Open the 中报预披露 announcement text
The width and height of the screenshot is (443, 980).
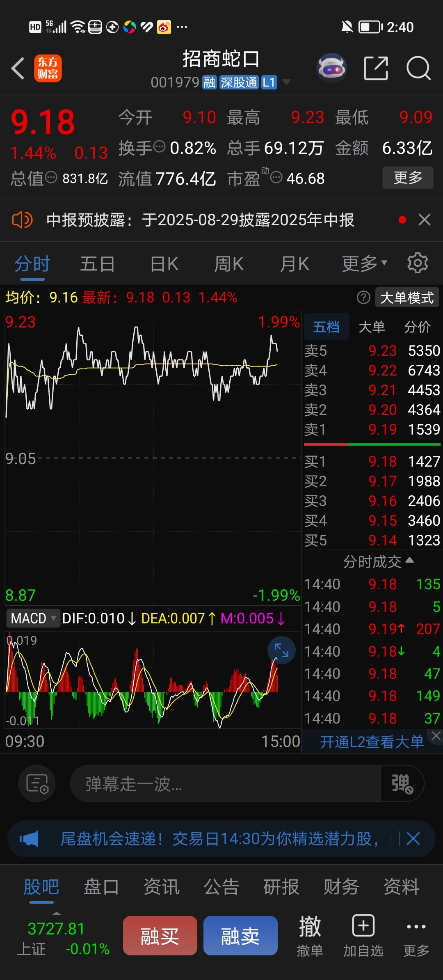click(x=200, y=220)
